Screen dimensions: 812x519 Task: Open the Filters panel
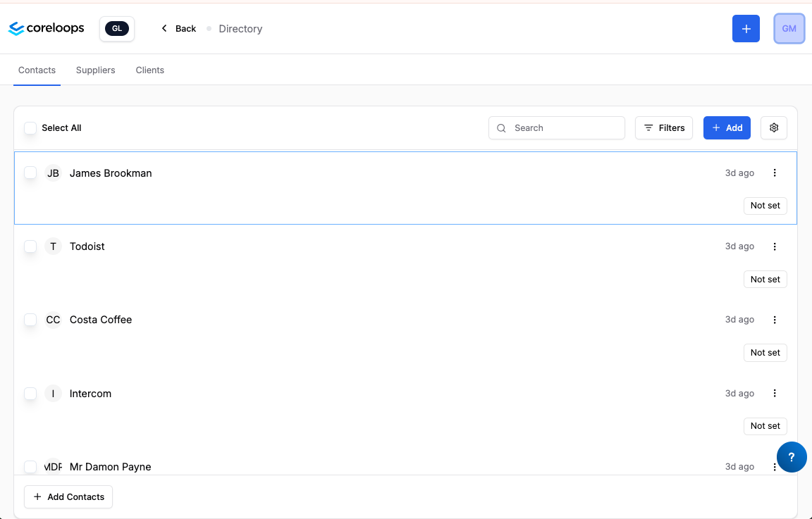coord(664,127)
